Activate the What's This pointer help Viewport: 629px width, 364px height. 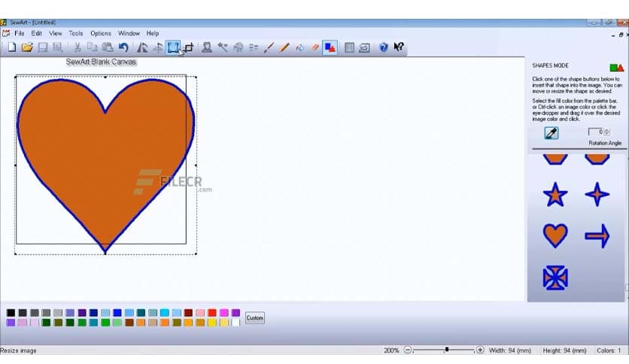point(398,47)
